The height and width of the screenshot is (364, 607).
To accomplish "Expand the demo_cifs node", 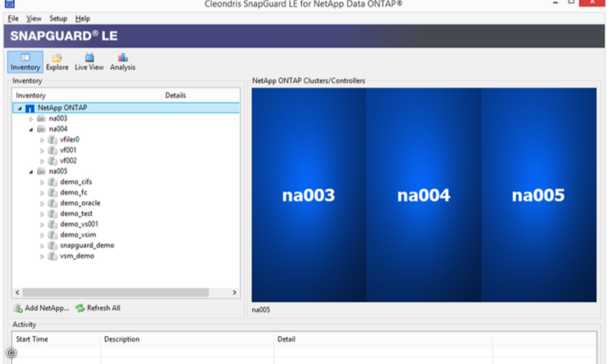I will click(x=42, y=182).
